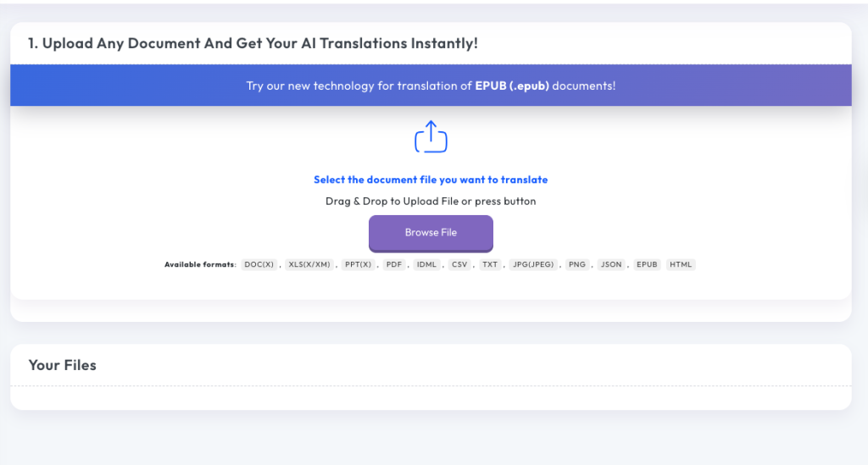Click the upload arrow icon
Image resolution: width=868 pixels, height=465 pixels.
coord(431,137)
